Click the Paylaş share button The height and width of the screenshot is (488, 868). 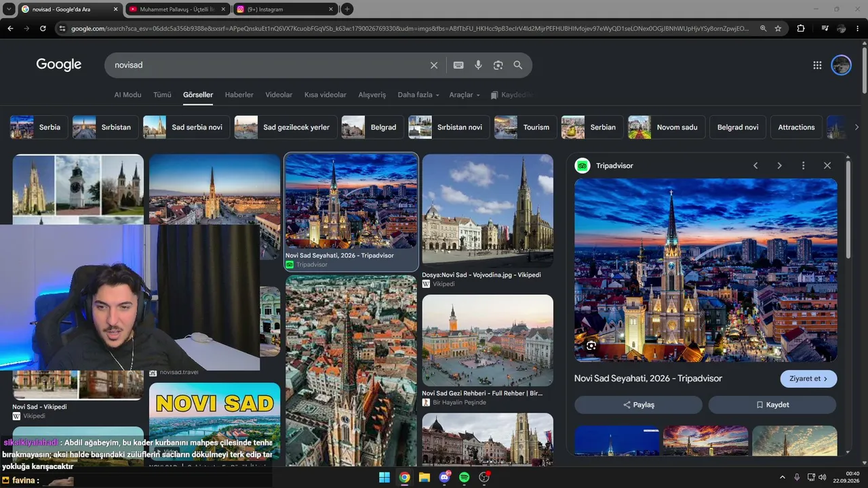638,405
